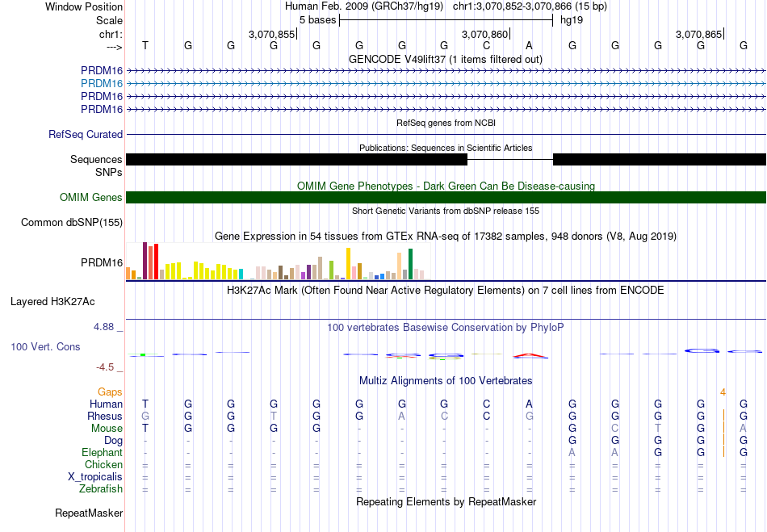Click the thin line joining the black sequence blocks
Viewport: 767px width, 532px height.
[x=510, y=159]
